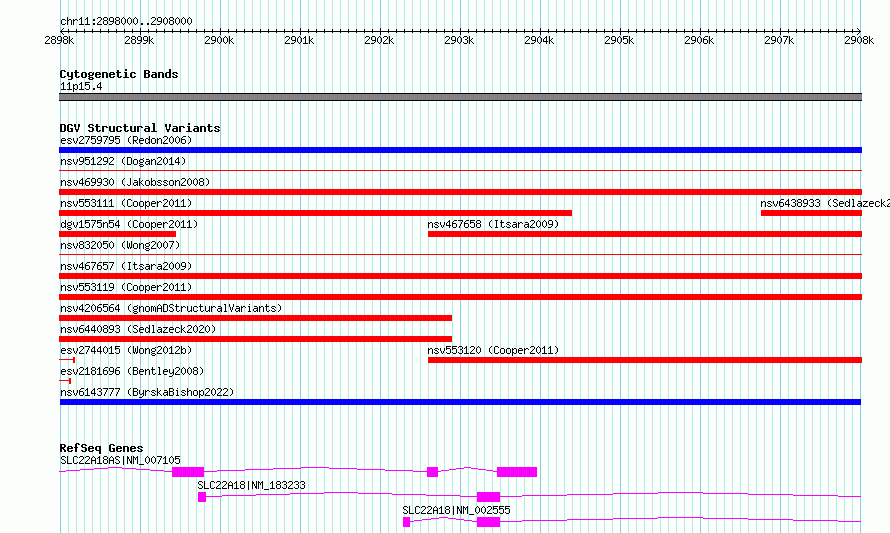The image size is (890, 533).
Task: Click the SLC22A18|NM_183233 gene label
Action: [x=251, y=485]
